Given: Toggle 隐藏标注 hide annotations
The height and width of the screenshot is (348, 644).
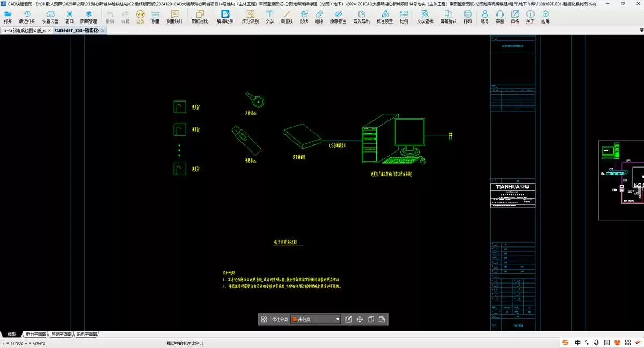Looking at the screenshot, I should (338, 17).
